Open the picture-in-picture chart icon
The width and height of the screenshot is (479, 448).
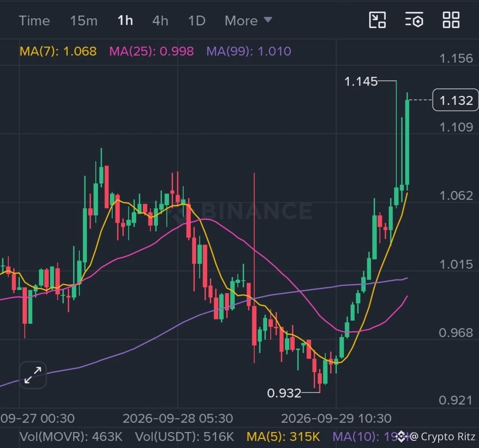click(377, 20)
